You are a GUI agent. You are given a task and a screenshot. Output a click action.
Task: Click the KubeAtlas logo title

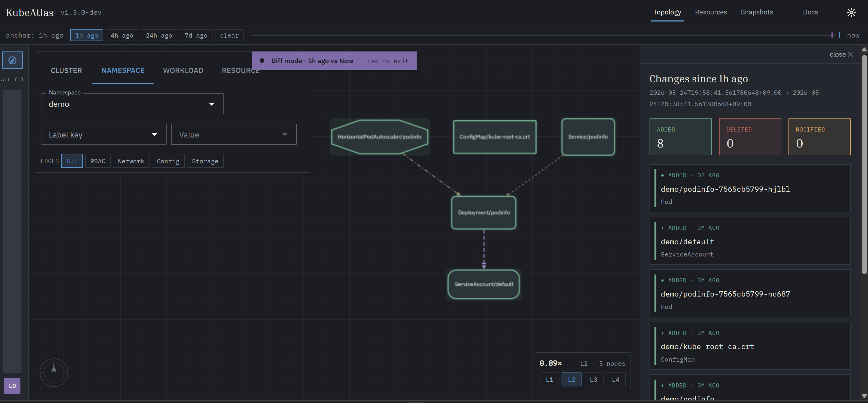tap(30, 13)
